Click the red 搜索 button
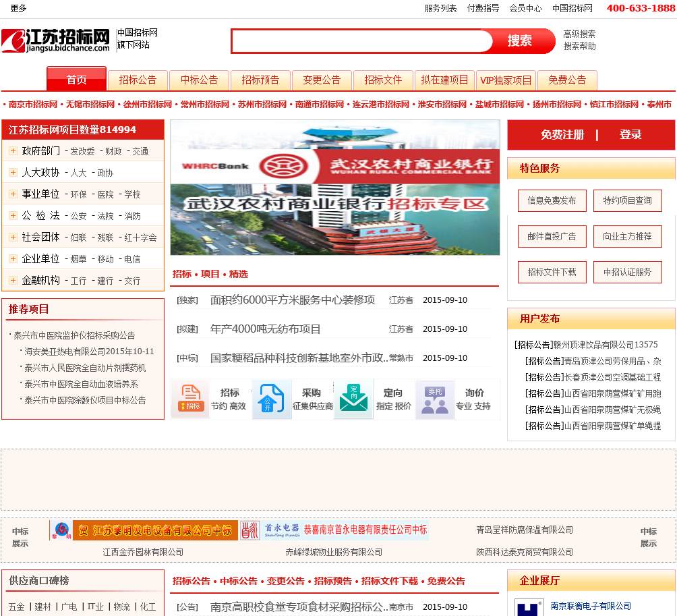The height and width of the screenshot is (616, 677). coord(520,41)
